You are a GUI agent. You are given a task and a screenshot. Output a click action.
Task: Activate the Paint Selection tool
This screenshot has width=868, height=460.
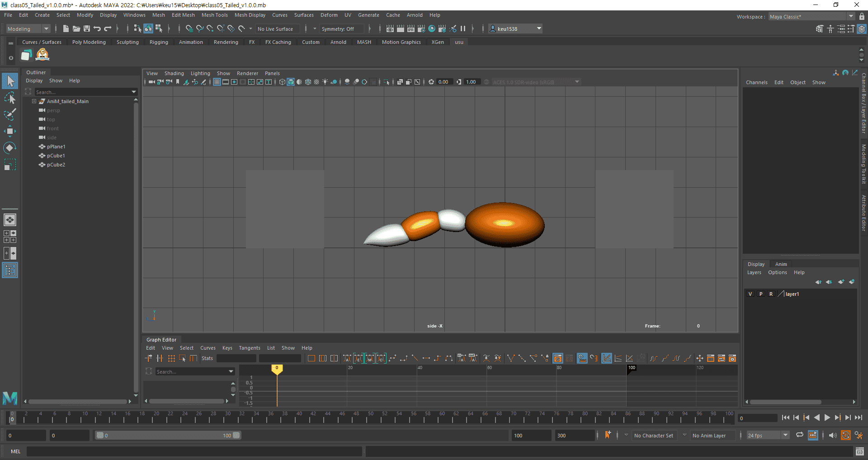[9, 114]
